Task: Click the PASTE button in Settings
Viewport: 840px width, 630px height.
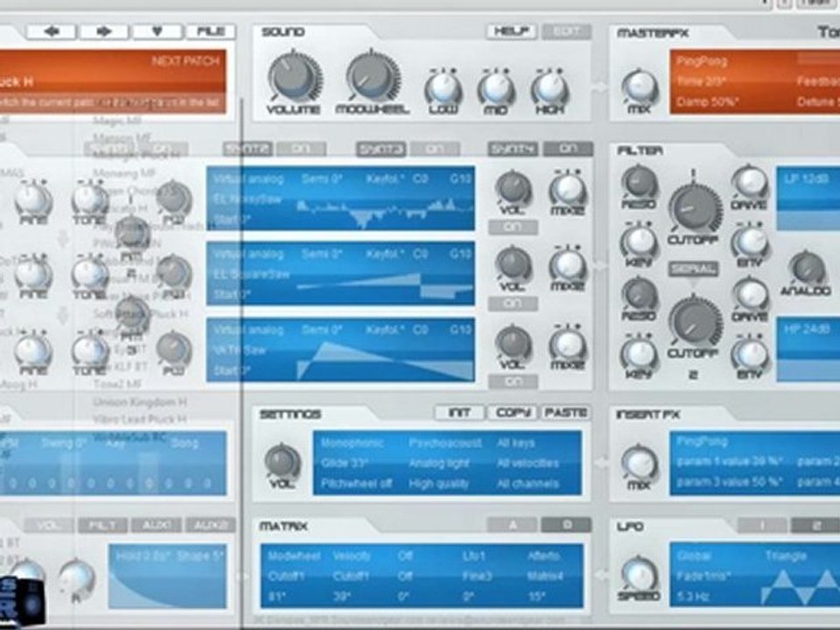Action: tap(566, 412)
